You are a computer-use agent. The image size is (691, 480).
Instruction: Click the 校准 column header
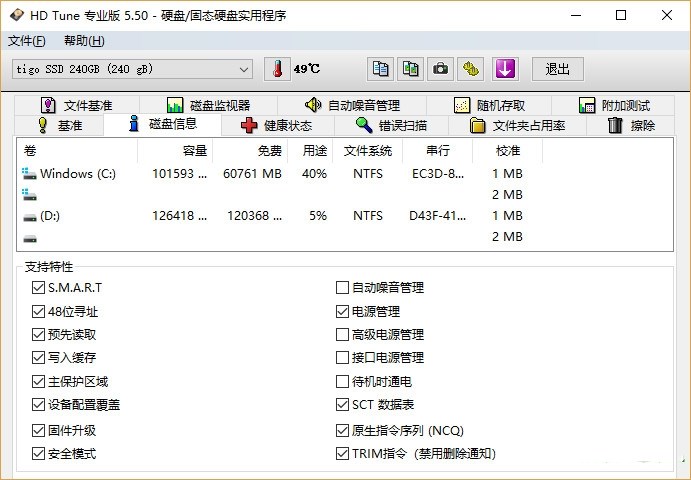pos(508,151)
